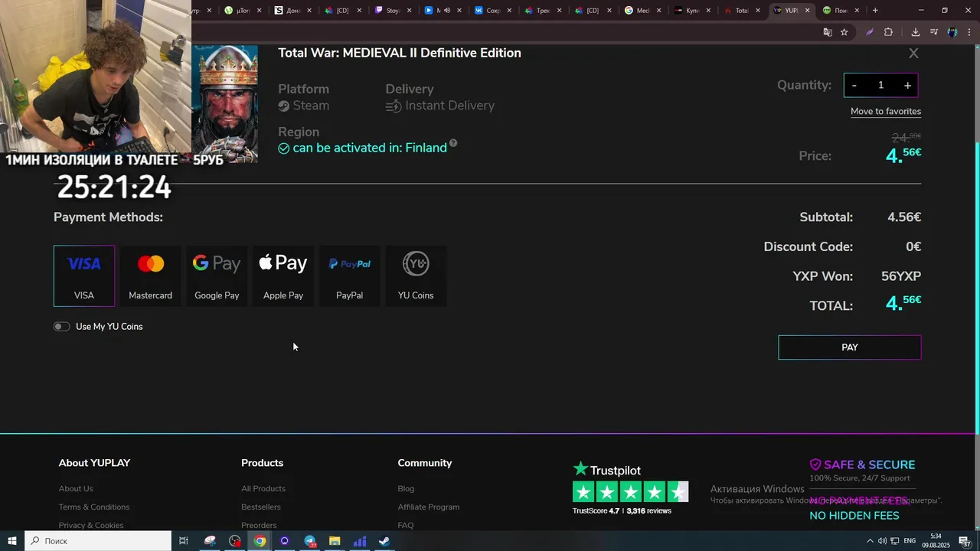Open notification center in taskbar
980x551 pixels.
click(965, 541)
